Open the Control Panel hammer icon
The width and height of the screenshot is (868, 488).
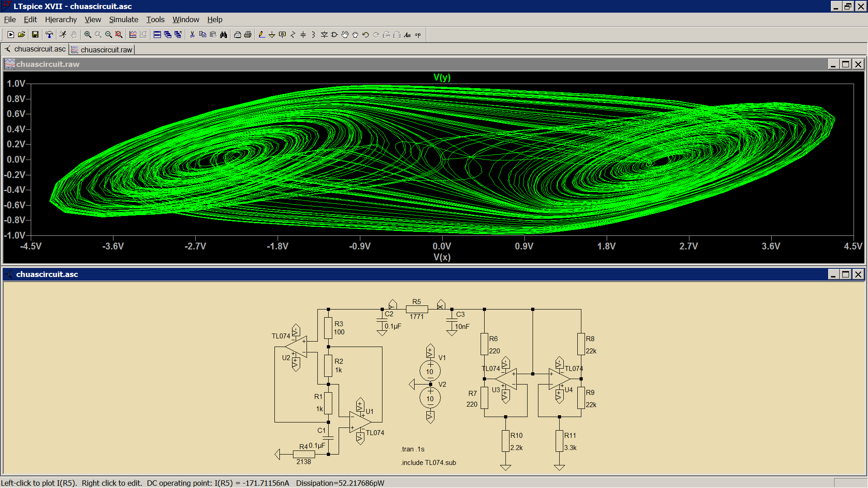(x=49, y=34)
